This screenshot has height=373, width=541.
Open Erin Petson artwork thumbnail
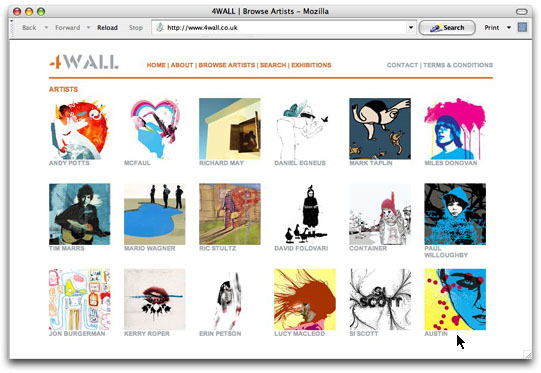tap(230, 299)
